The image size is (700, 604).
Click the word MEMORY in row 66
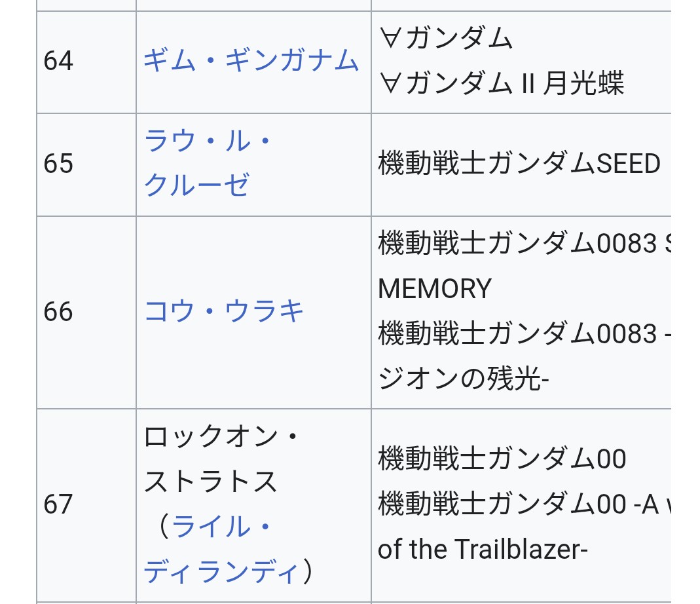(435, 289)
